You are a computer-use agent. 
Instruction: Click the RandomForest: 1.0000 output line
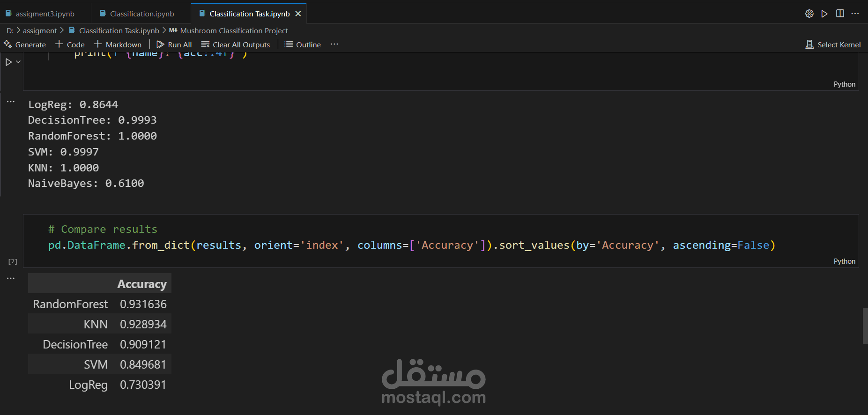pos(92,136)
